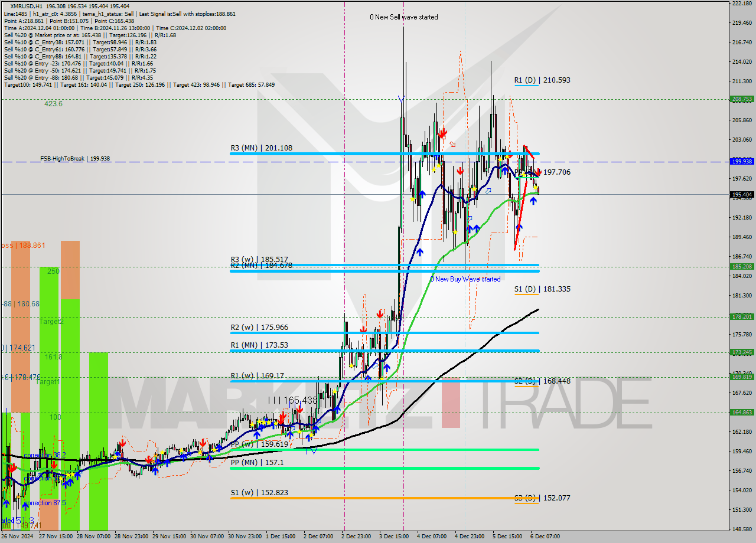This screenshot has height=543, width=756.
Task: Click the 'S2 (D) | 168.448' label
Action: pos(542,381)
